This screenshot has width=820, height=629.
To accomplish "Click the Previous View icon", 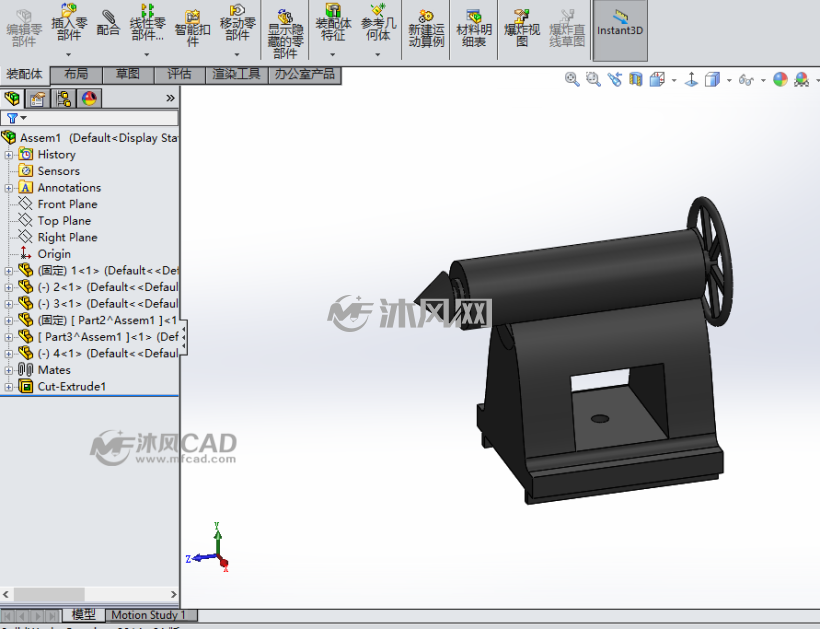I will 614,79.
